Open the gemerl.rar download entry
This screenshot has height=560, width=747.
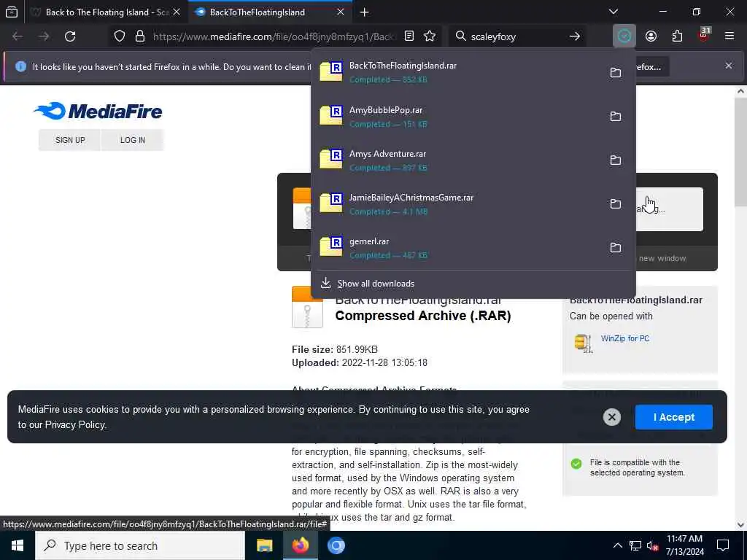pos(457,248)
